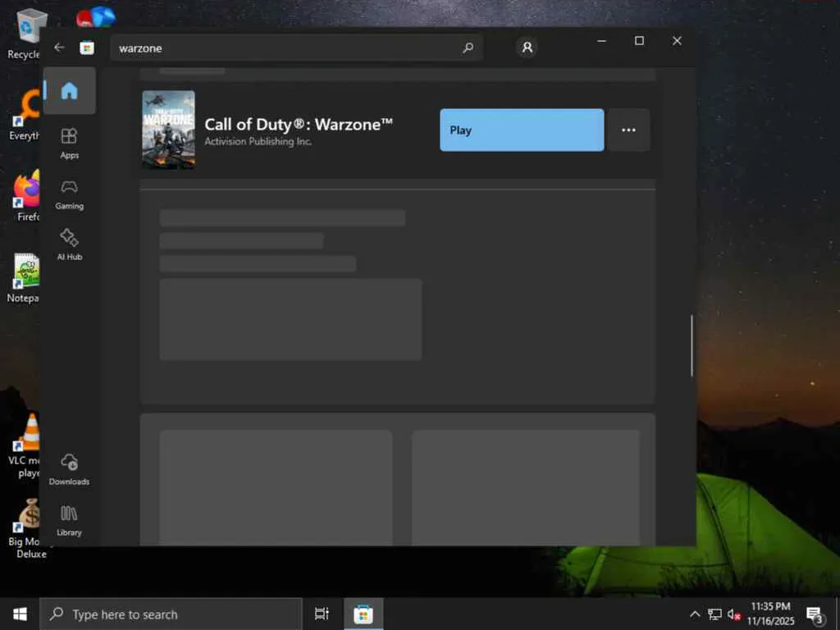This screenshot has height=630, width=840.
Task: Select the Big Money Deluxe desktop shortcut
Action: tap(27, 529)
